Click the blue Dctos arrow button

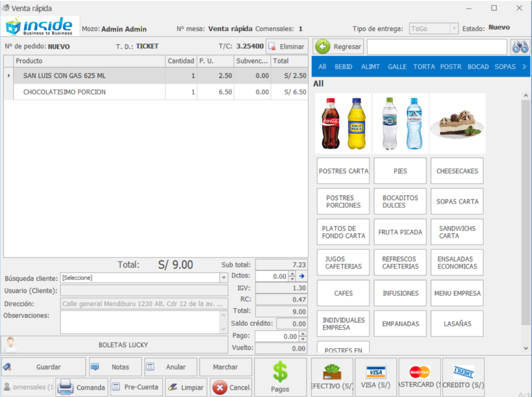[x=302, y=276]
